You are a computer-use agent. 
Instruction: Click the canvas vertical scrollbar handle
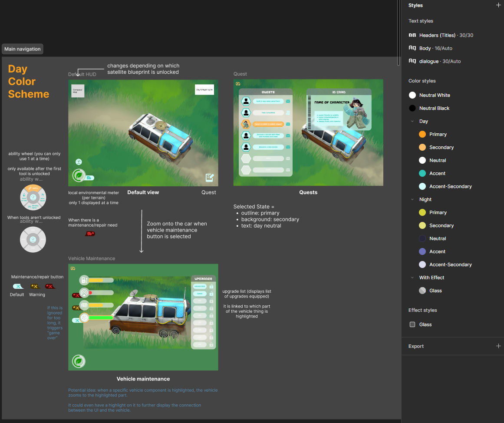399,33
